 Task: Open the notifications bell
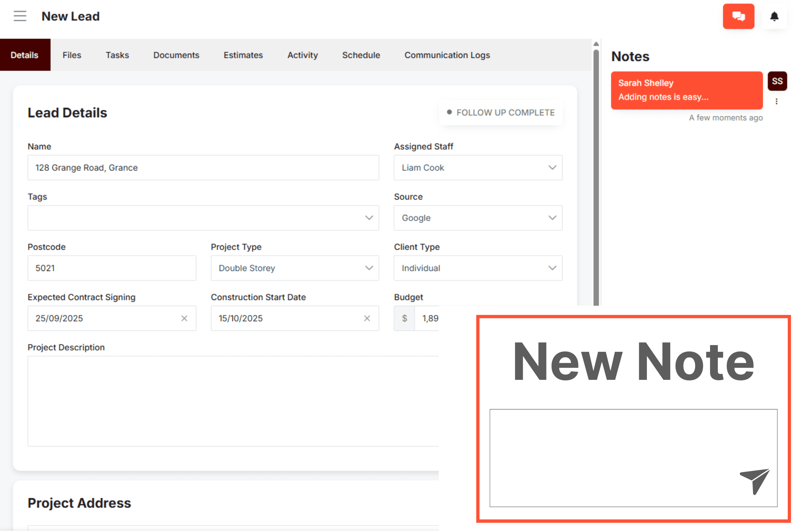point(774,16)
